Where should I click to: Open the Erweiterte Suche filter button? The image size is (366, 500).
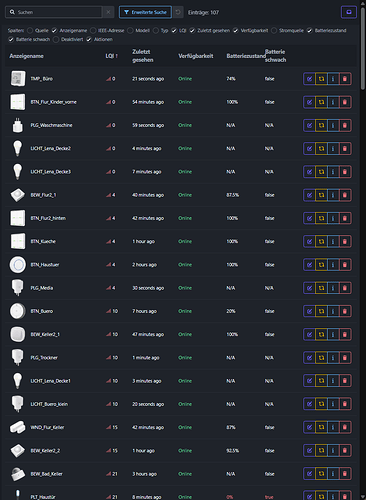pos(145,12)
